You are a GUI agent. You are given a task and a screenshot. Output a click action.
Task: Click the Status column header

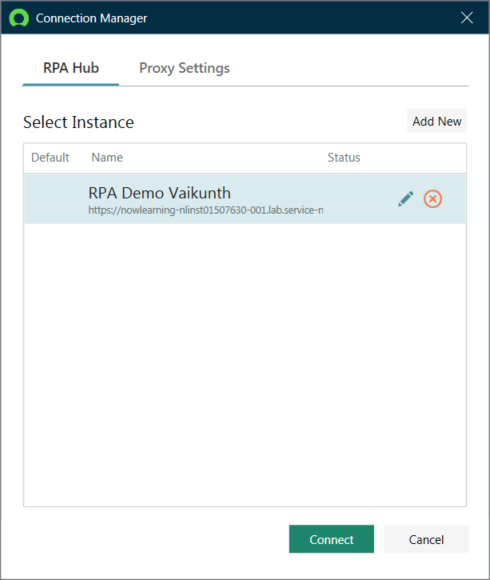344,158
